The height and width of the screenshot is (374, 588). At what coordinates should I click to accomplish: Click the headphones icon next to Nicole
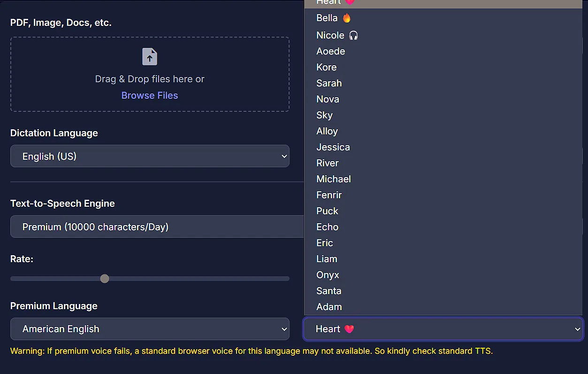pyautogui.click(x=353, y=35)
